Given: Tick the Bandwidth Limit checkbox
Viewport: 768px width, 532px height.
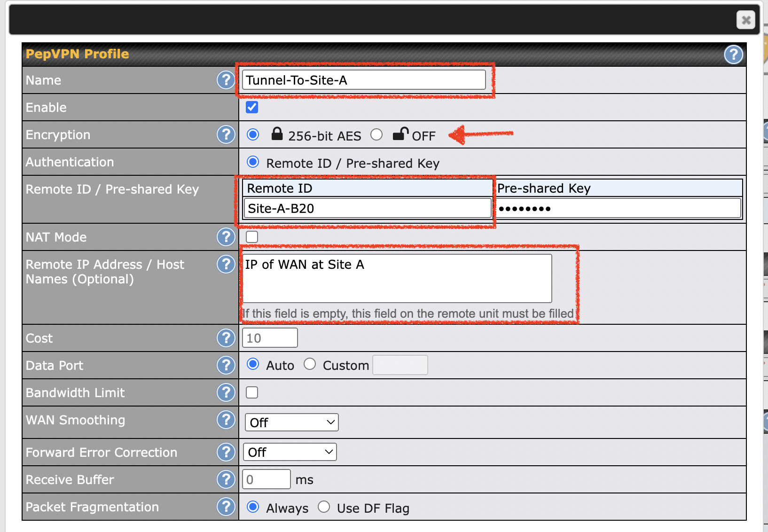Looking at the screenshot, I should 252,392.
